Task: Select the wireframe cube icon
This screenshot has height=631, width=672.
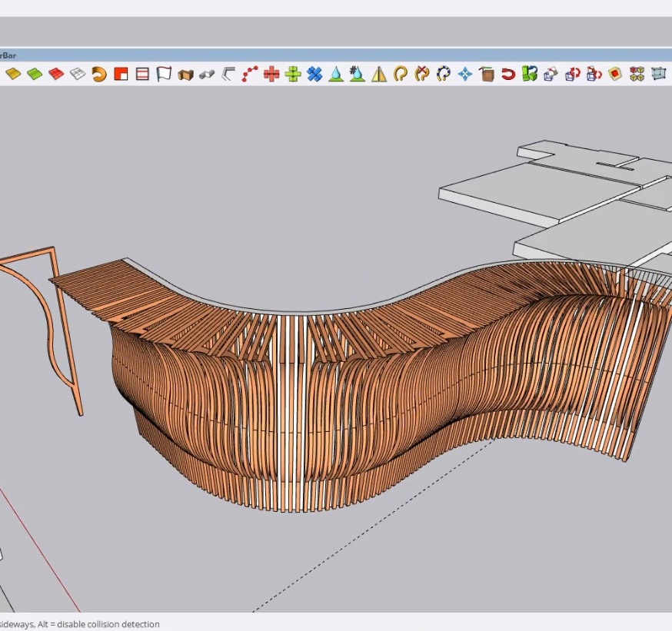Action: [658, 74]
